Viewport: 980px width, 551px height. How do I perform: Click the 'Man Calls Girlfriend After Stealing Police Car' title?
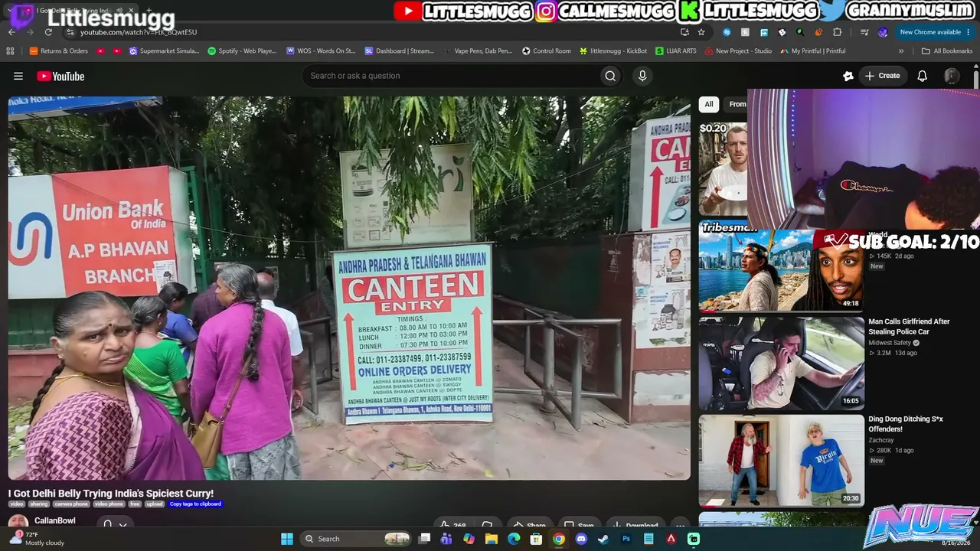tap(909, 327)
